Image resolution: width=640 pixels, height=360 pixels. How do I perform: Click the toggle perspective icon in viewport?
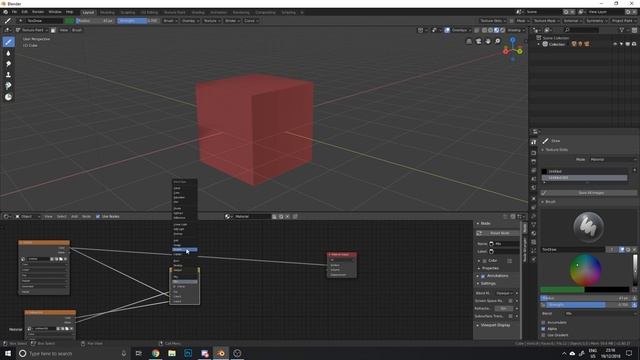(x=469, y=41)
